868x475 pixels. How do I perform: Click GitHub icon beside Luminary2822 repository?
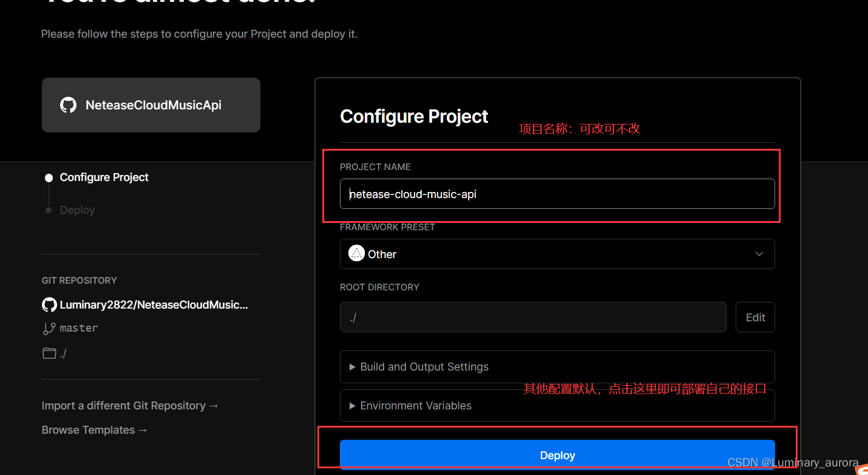point(49,305)
